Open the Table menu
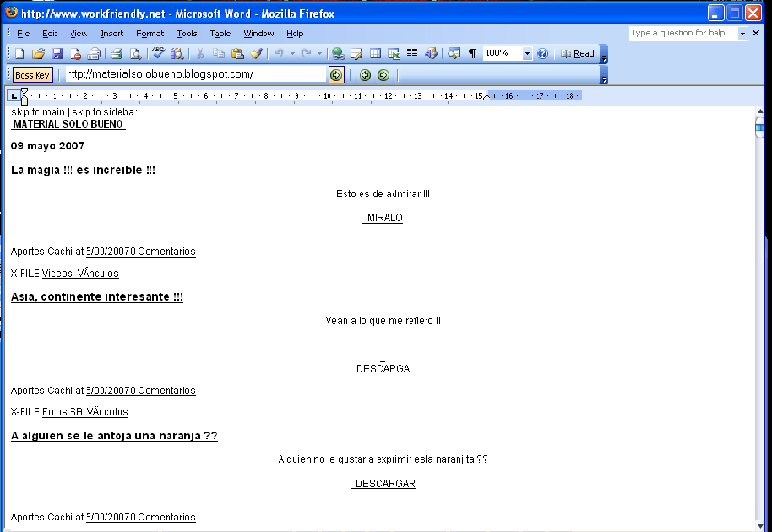Viewport: 772px width, 532px height. (220, 34)
